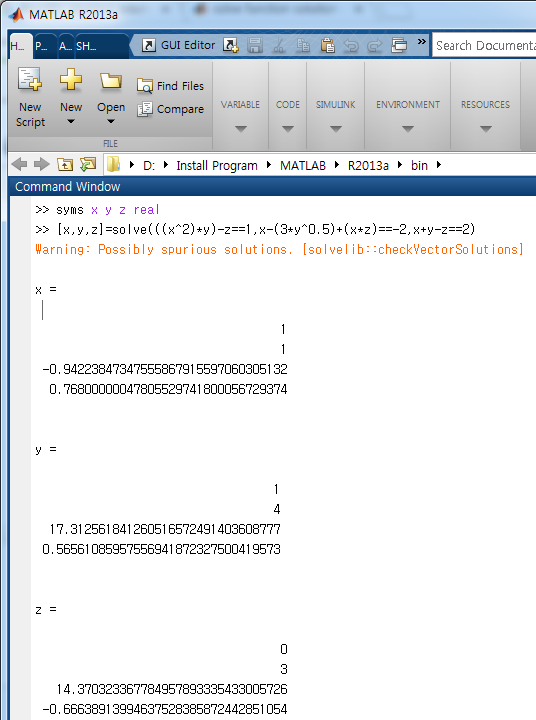The height and width of the screenshot is (720, 536).
Task: Click the New Script icon
Action: 30,79
